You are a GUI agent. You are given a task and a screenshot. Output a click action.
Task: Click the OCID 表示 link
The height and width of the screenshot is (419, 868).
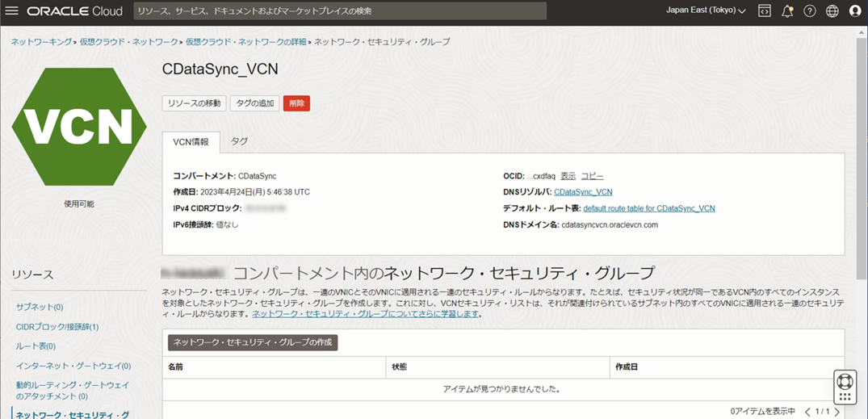pyautogui.click(x=568, y=176)
